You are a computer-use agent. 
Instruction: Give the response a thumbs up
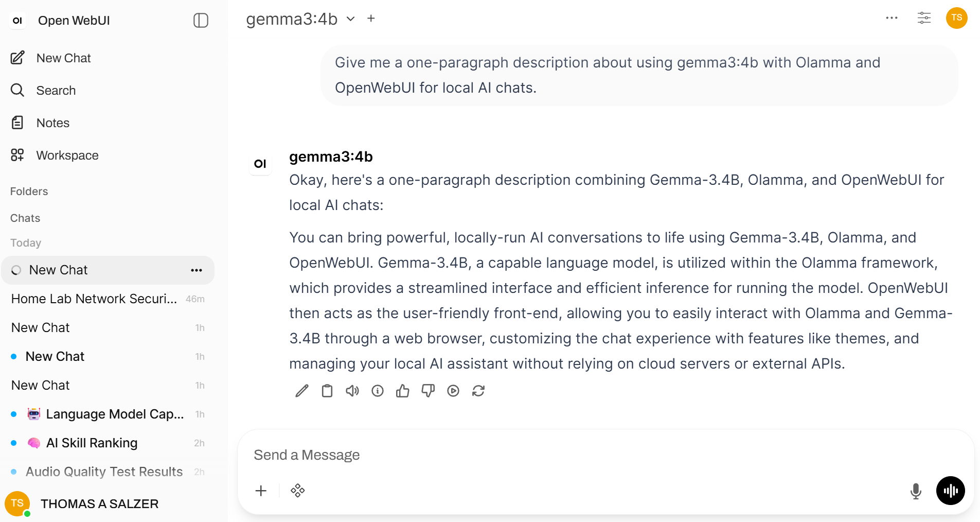tap(403, 391)
